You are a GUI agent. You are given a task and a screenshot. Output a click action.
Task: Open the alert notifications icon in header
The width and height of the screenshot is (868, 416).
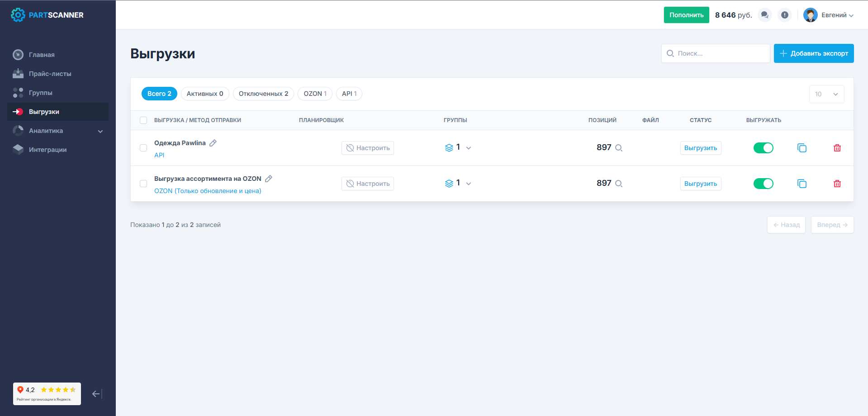click(x=785, y=15)
